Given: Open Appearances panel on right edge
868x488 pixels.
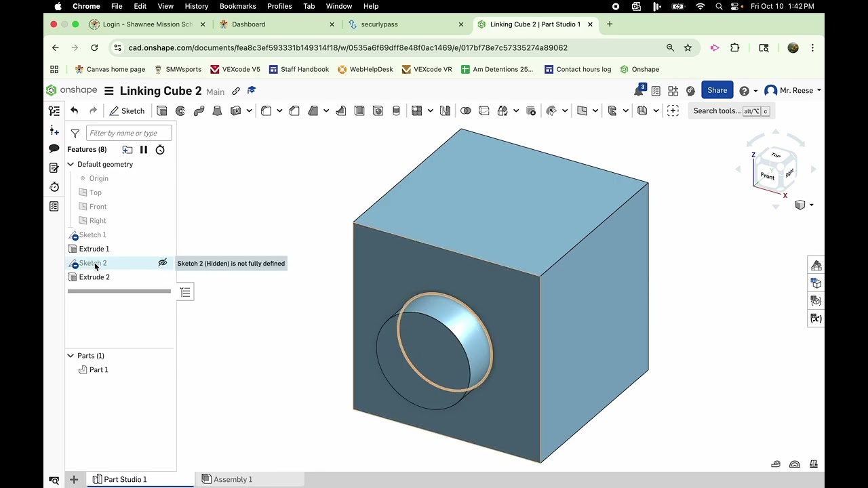Looking at the screenshot, I should point(816,265).
